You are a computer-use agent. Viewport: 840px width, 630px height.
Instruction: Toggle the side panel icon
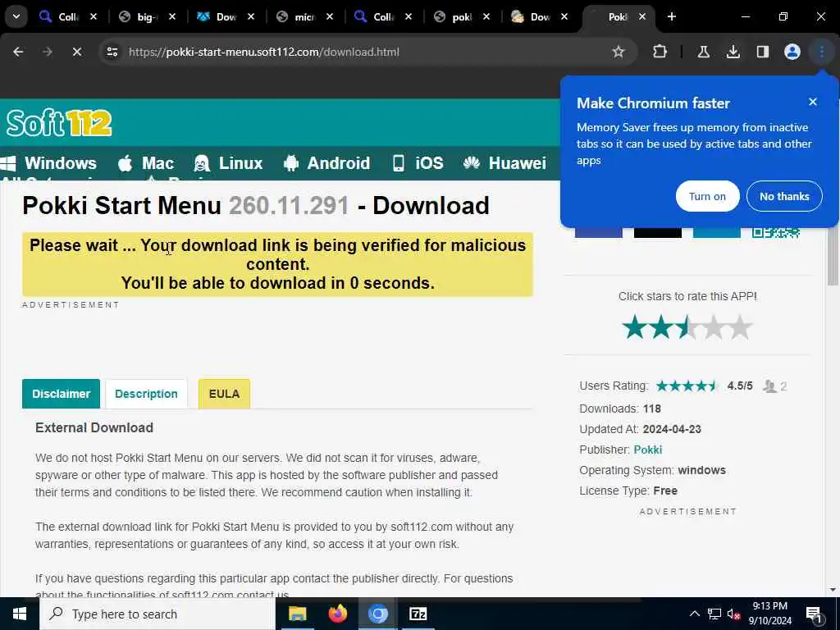pyautogui.click(x=762, y=52)
